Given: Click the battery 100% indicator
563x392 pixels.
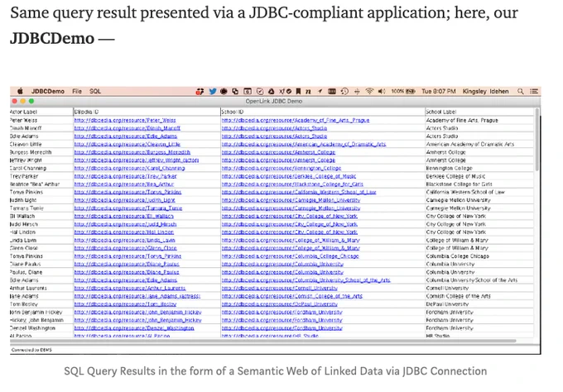Looking at the screenshot, I should tap(403, 92).
